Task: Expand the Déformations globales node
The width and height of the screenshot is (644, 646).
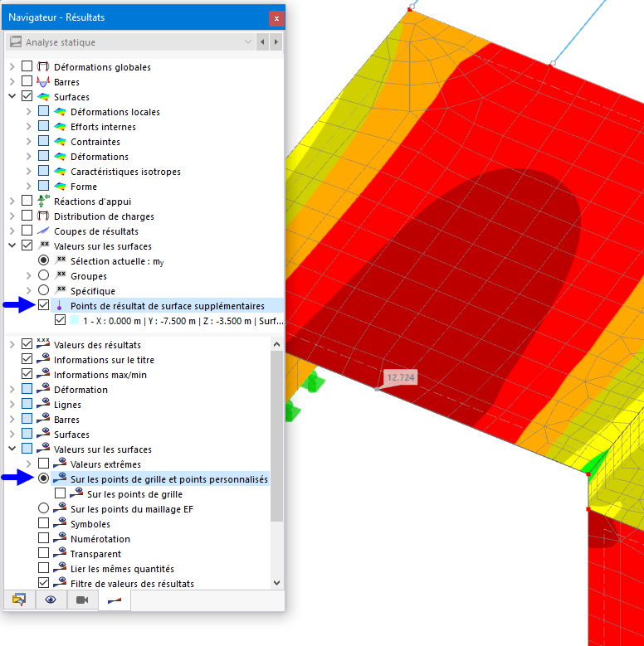Action: coord(12,66)
